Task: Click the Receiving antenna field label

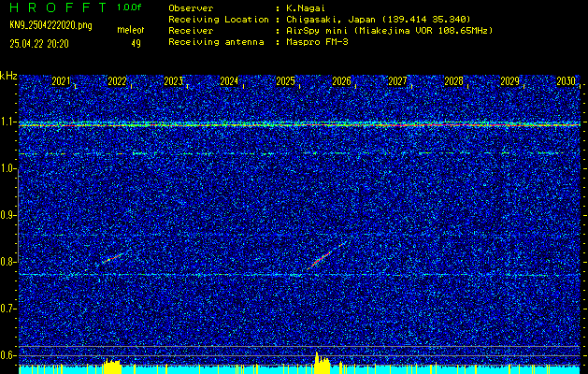Action: pyautogui.click(x=216, y=42)
